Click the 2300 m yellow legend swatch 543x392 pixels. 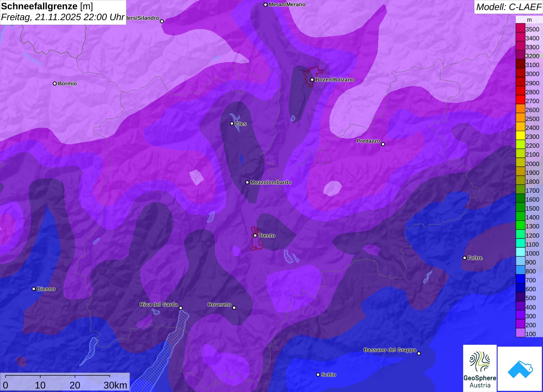[520, 135]
